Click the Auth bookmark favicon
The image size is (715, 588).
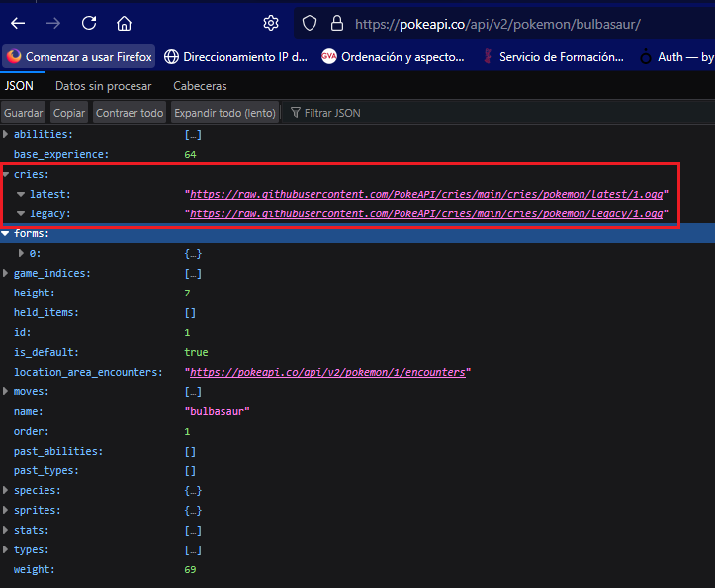click(x=646, y=57)
